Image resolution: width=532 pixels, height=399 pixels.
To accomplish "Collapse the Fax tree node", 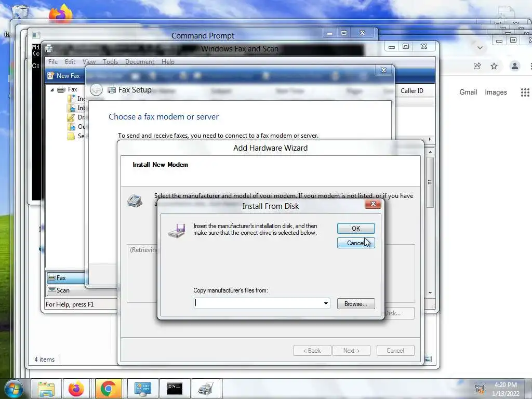I will click(52, 90).
